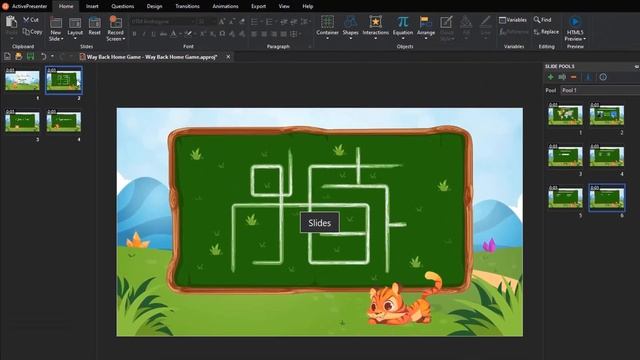640x360 pixels.
Task: Toggle strikethrough formatting
Action: (163, 34)
